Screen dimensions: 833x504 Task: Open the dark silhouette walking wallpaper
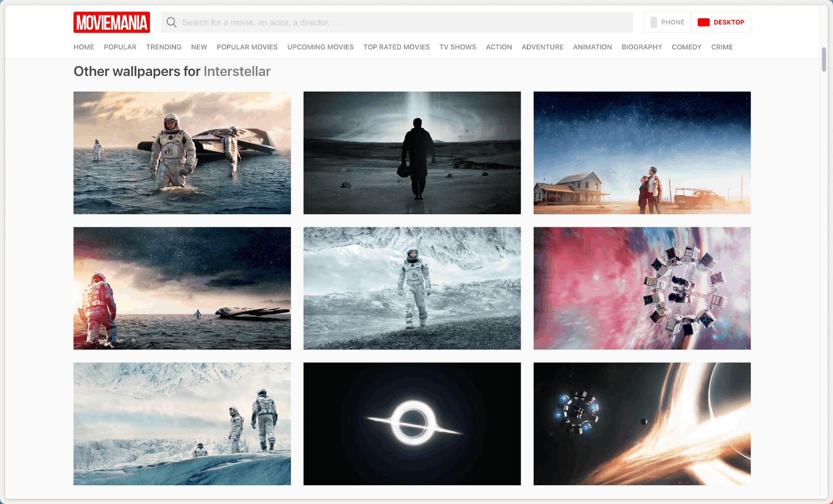click(412, 153)
